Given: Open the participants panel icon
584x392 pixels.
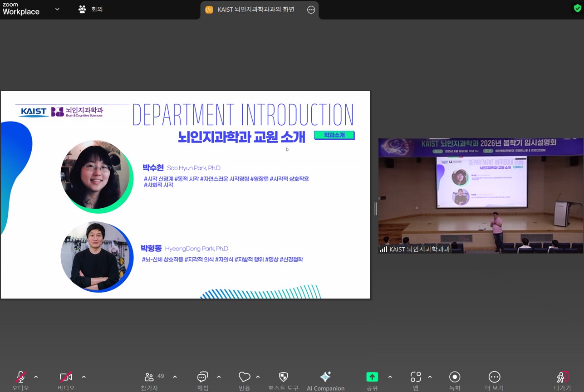Looking at the screenshot, I should (149, 377).
